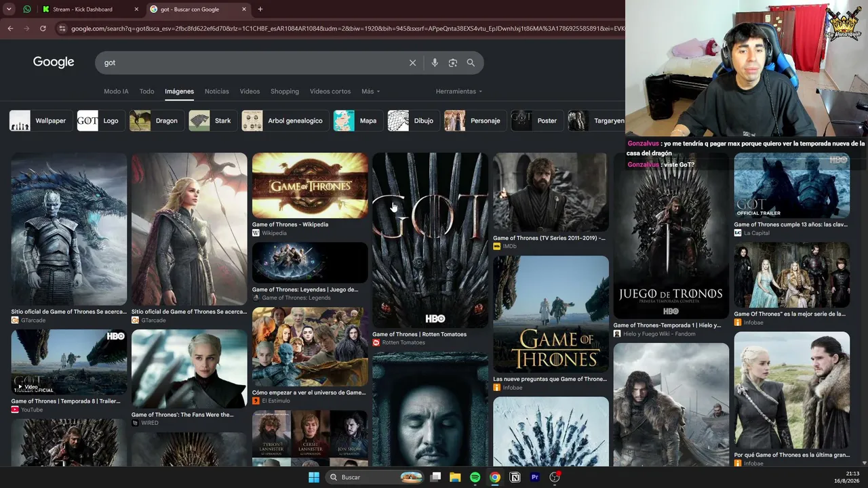Screen dimensions: 868x488
Task: Click the Google logo
Action: [54, 62]
